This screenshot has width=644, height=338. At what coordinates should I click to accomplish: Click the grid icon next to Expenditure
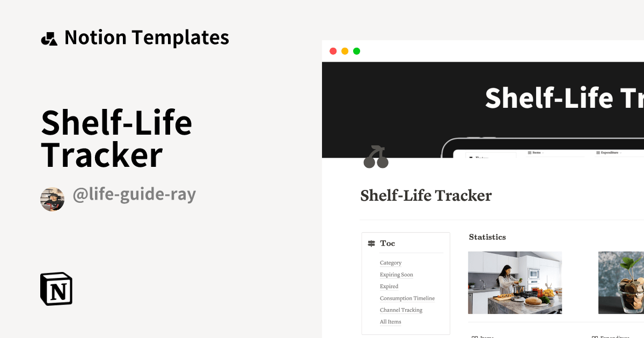click(596, 337)
